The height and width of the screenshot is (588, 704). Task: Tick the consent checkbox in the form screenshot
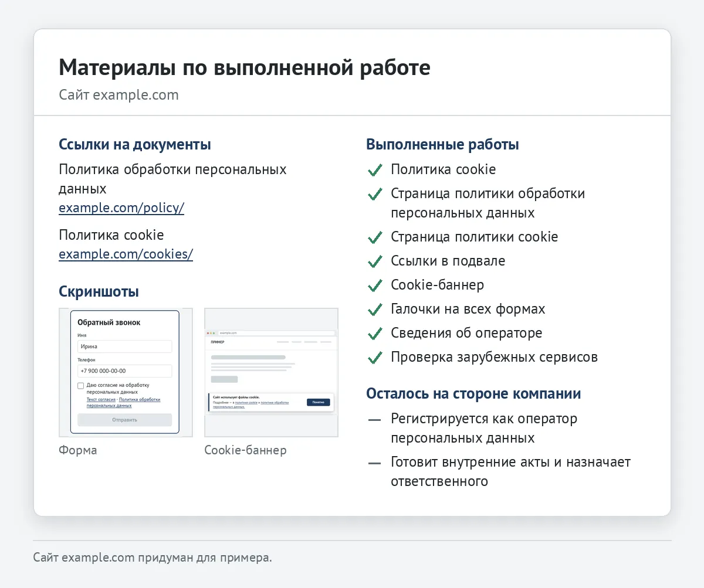[x=81, y=385]
